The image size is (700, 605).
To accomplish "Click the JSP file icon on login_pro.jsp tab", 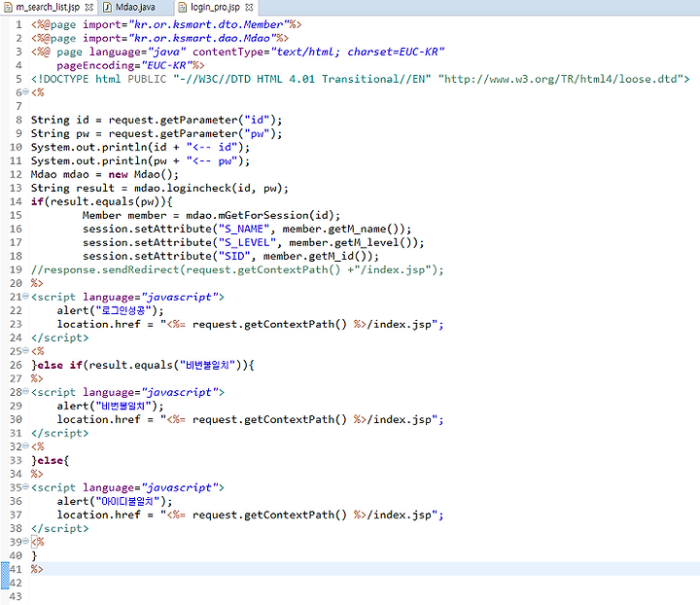I will [182, 7].
